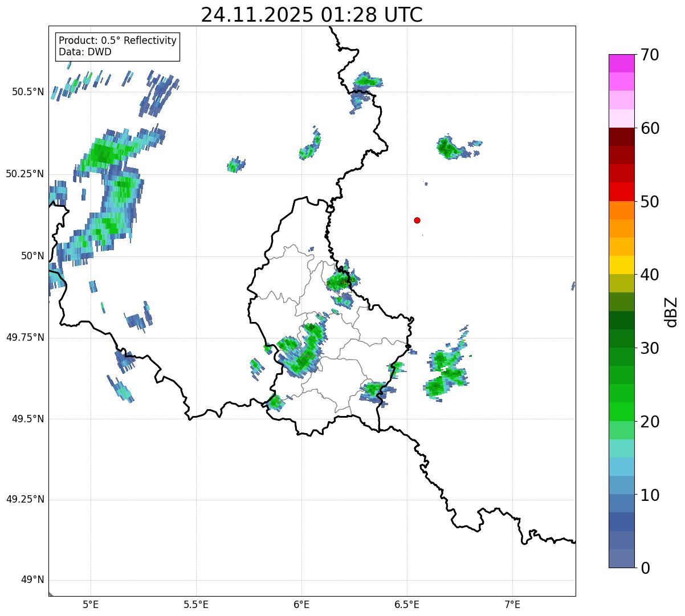Click the yellow colorbar swatch above 40
Screen dimensions: 685x616
coord(622,265)
